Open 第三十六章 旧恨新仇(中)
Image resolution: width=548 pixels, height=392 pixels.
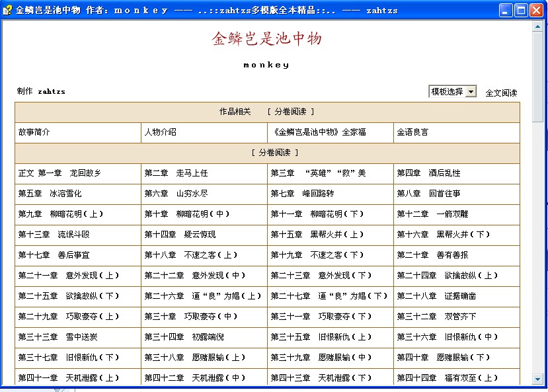click(x=448, y=336)
